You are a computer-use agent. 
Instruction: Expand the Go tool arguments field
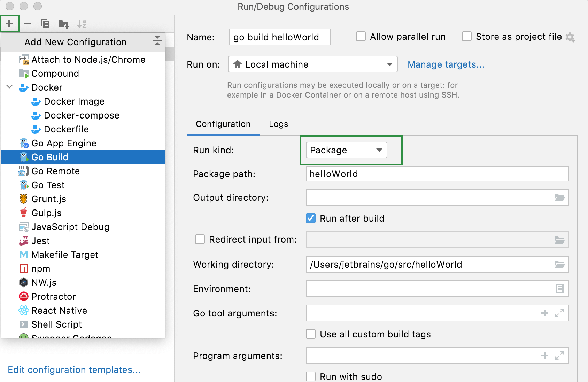tap(559, 313)
